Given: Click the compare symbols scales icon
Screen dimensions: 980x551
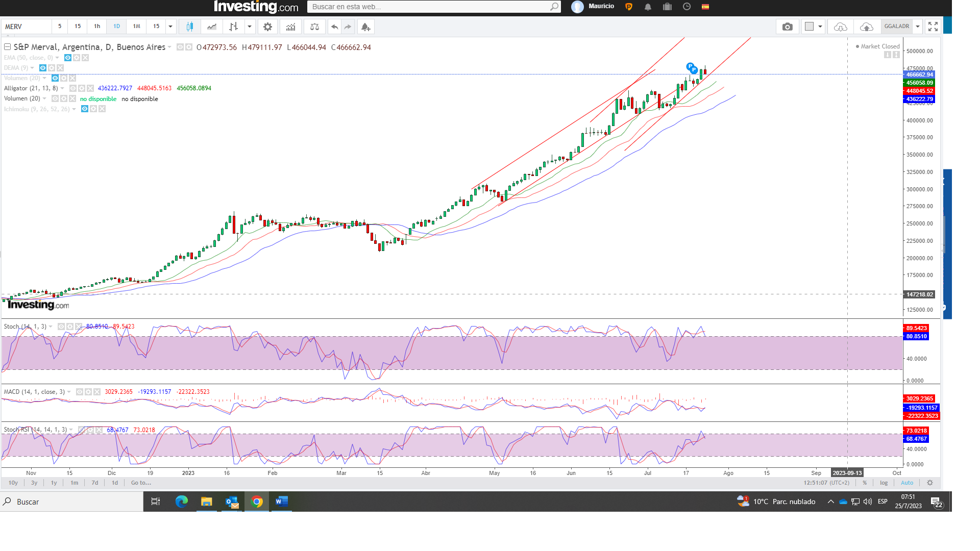Looking at the screenshot, I should 314,27.
